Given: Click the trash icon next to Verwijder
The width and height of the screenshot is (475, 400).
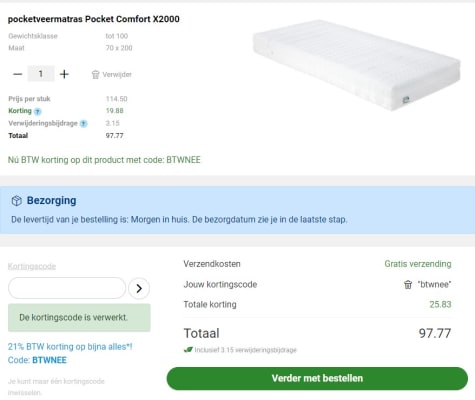Looking at the screenshot, I should click(95, 74).
